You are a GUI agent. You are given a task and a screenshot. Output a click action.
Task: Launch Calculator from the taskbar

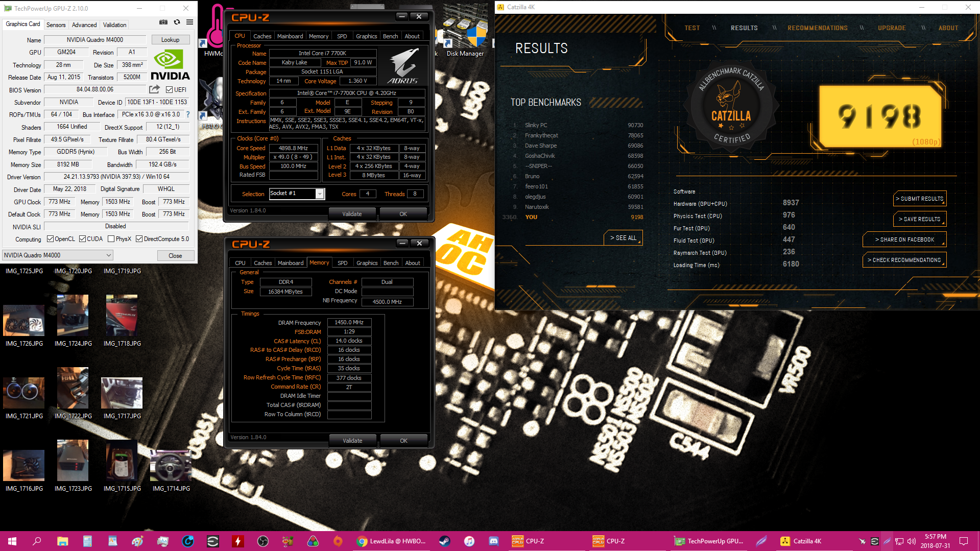pos(87,541)
